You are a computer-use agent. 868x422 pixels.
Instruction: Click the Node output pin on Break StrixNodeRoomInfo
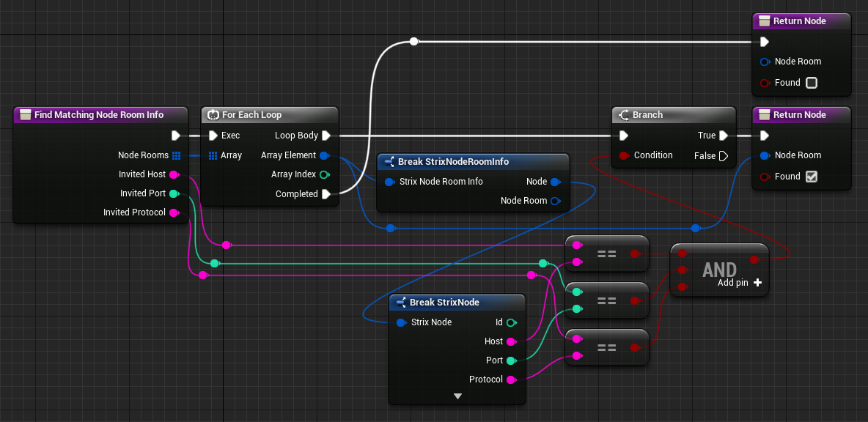(x=556, y=182)
